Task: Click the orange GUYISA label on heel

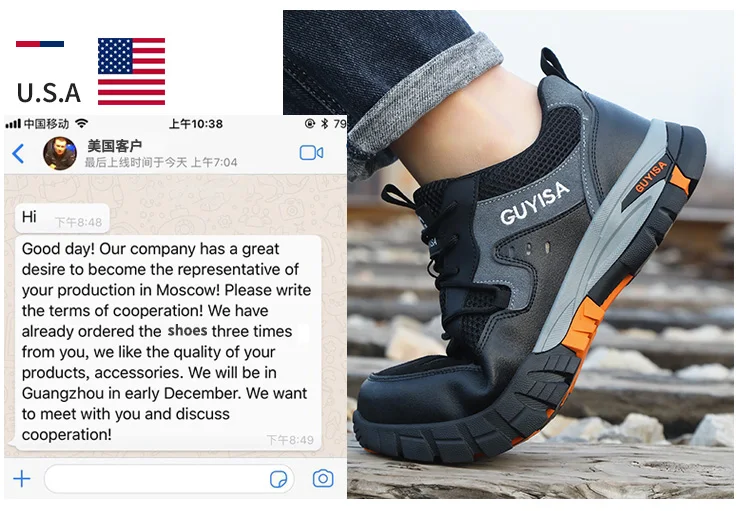Action: 651,177
